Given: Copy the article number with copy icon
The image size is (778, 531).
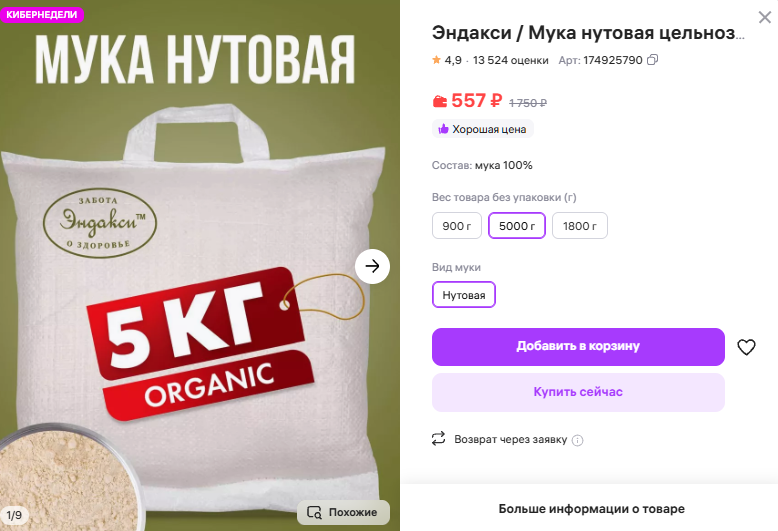Looking at the screenshot, I should [652, 60].
